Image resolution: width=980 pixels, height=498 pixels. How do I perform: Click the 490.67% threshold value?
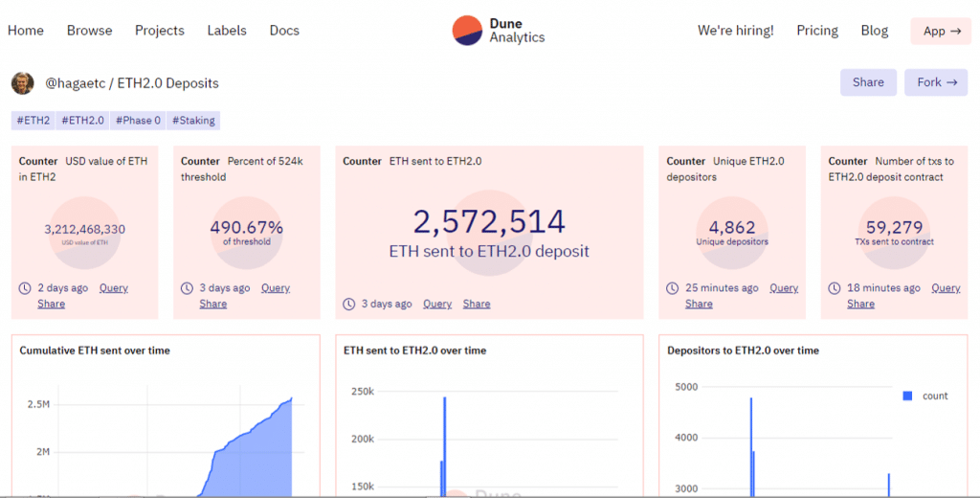point(247,227)
